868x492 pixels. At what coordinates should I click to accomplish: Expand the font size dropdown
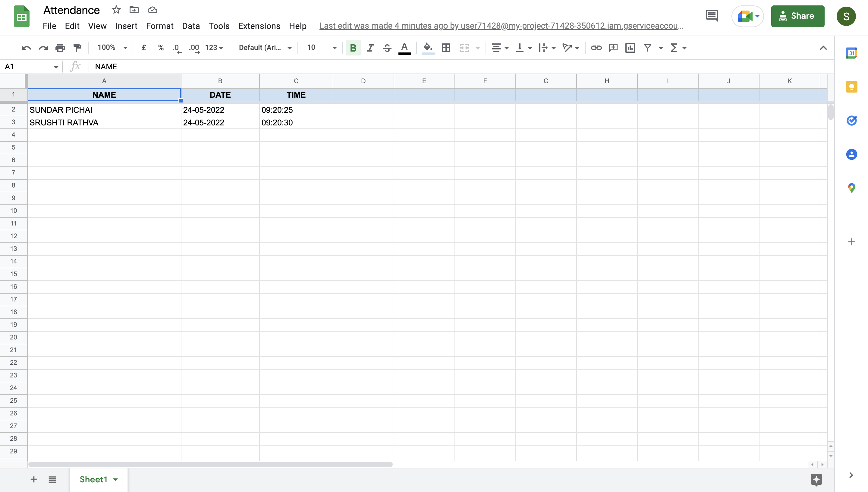coord(334,48)
